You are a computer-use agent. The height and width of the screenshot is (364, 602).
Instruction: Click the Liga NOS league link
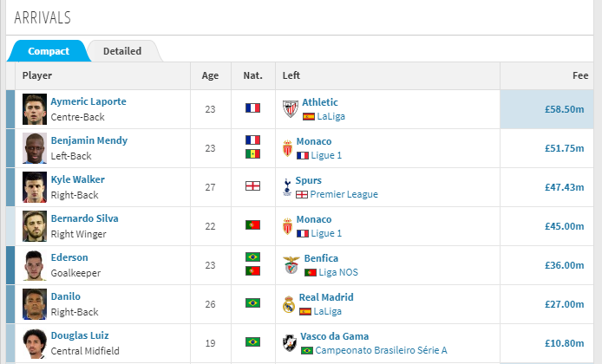coord(337,272)
